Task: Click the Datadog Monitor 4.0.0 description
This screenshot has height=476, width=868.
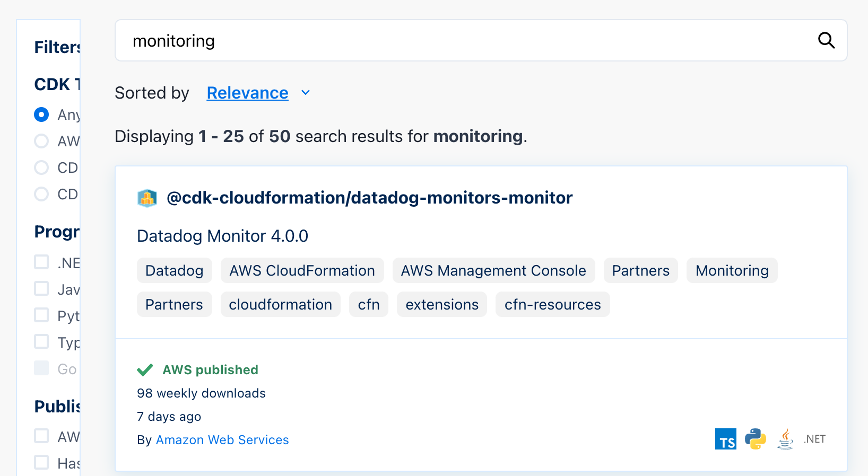Action: (x=222, y=236)
